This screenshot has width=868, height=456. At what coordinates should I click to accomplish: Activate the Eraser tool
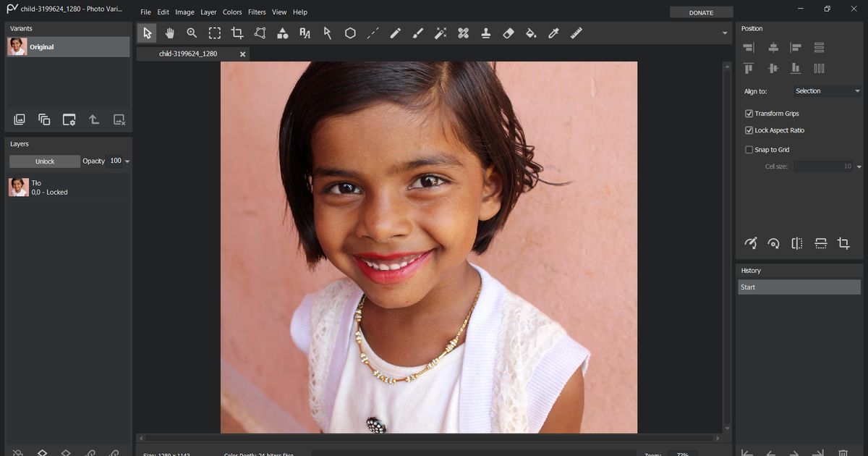(x=508, y=33)
